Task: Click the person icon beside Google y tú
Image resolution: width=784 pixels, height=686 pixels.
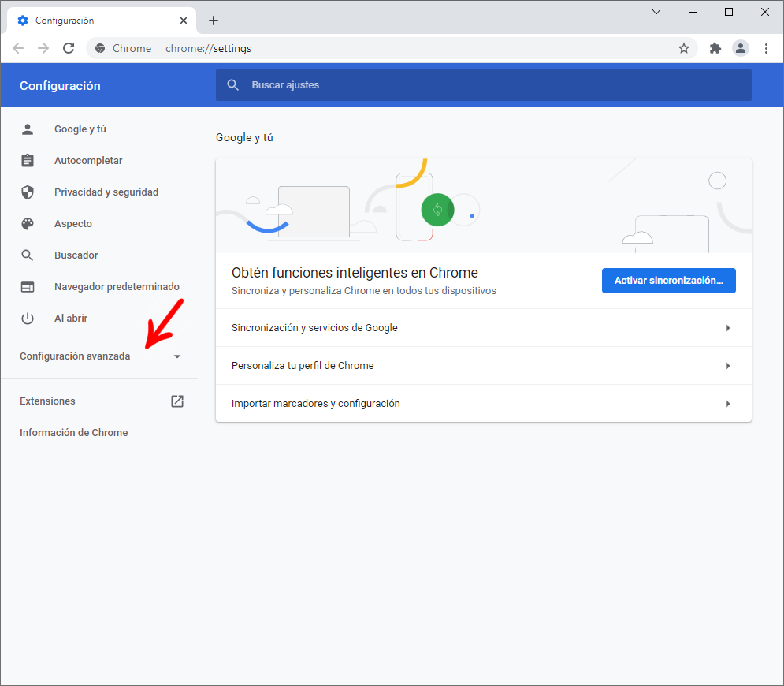Action: 28,129
